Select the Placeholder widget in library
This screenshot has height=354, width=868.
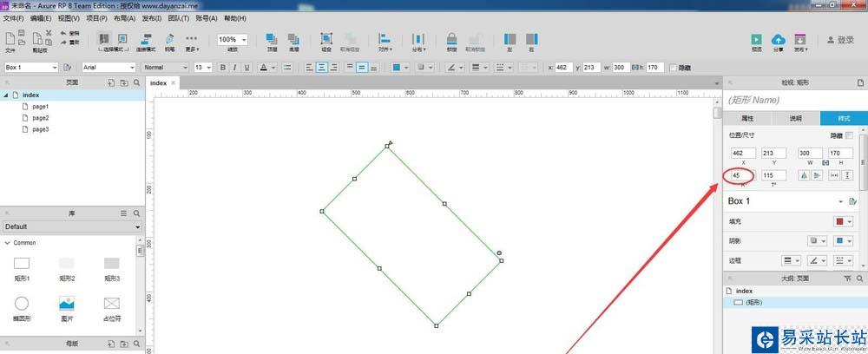coord(112,308)
